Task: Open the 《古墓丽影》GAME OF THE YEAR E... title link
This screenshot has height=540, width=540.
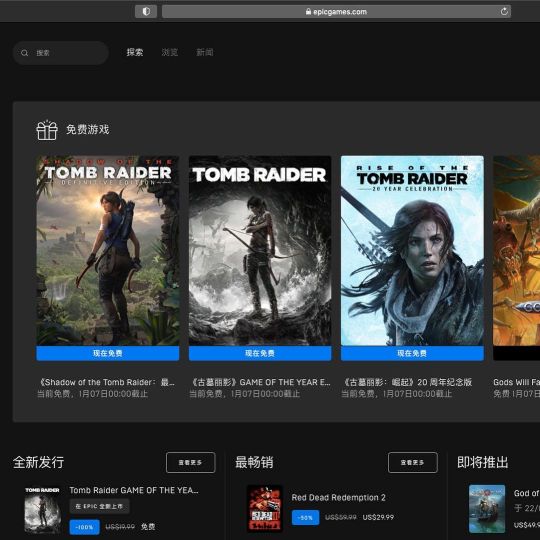Action: coord(260,382)
